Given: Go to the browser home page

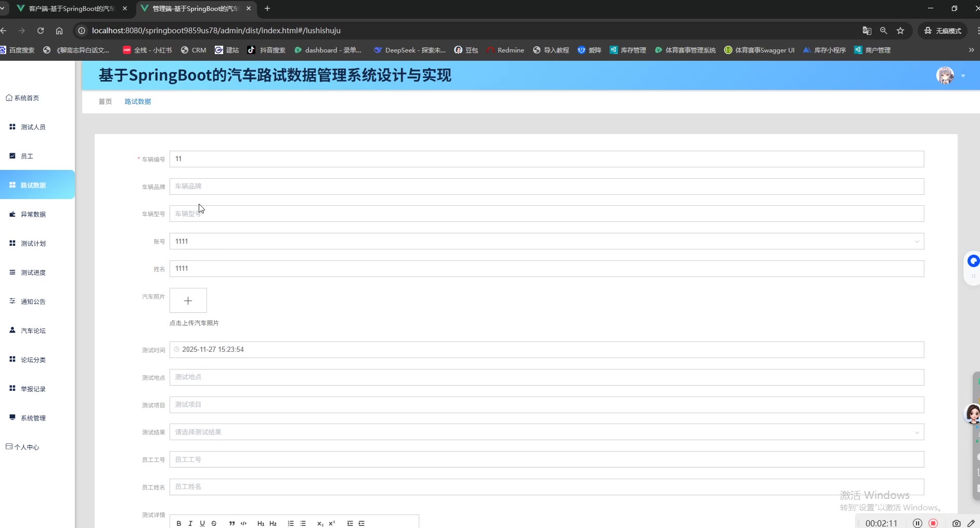Looking at the screenshot, I should [59, 31].
